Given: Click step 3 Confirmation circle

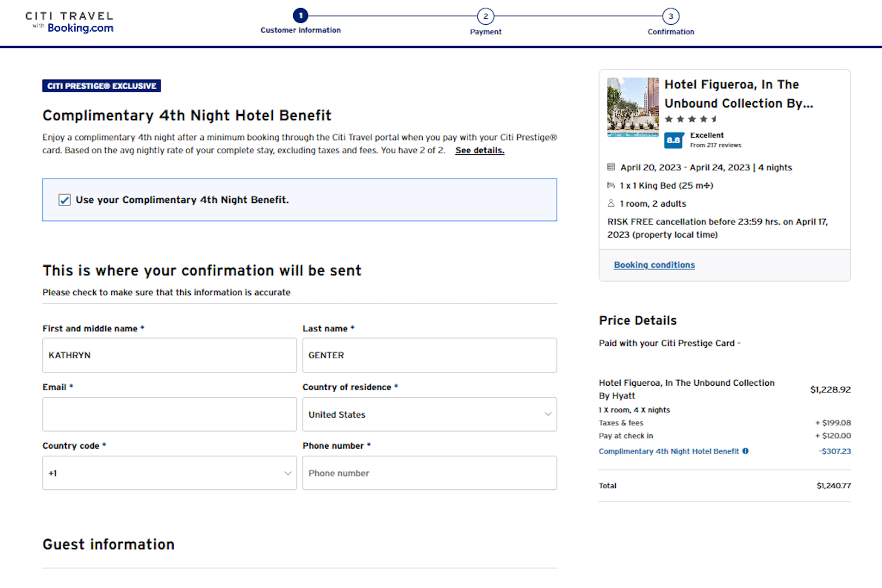Looking at the screenshot, I should tap(671, 16).
